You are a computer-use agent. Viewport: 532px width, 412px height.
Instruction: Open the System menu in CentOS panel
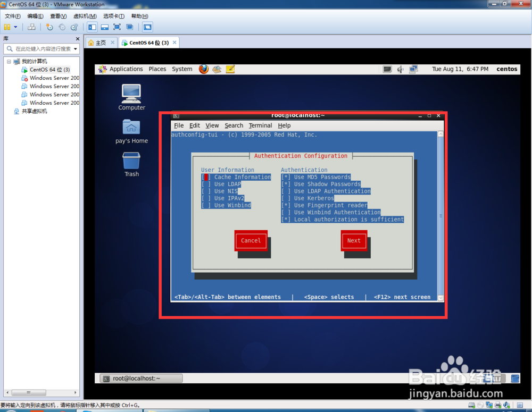(x=182, y=69)
